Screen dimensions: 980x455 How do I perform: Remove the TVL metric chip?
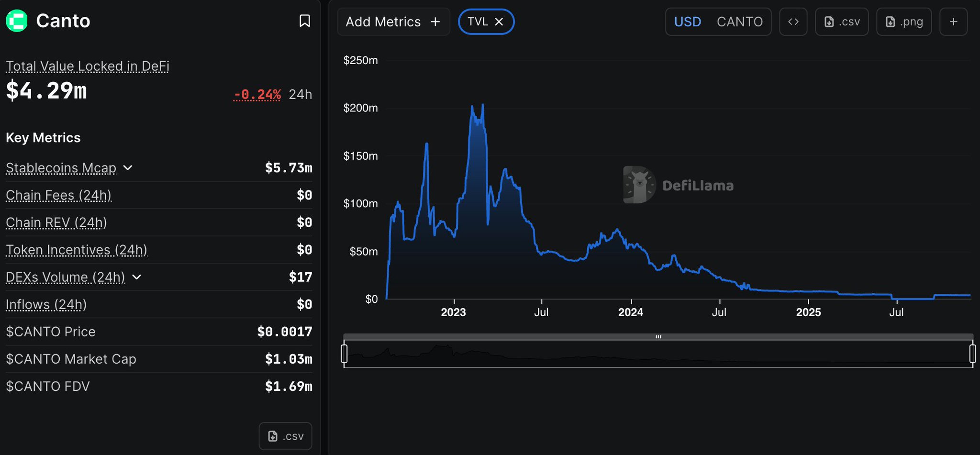click(x=499, y=22)
